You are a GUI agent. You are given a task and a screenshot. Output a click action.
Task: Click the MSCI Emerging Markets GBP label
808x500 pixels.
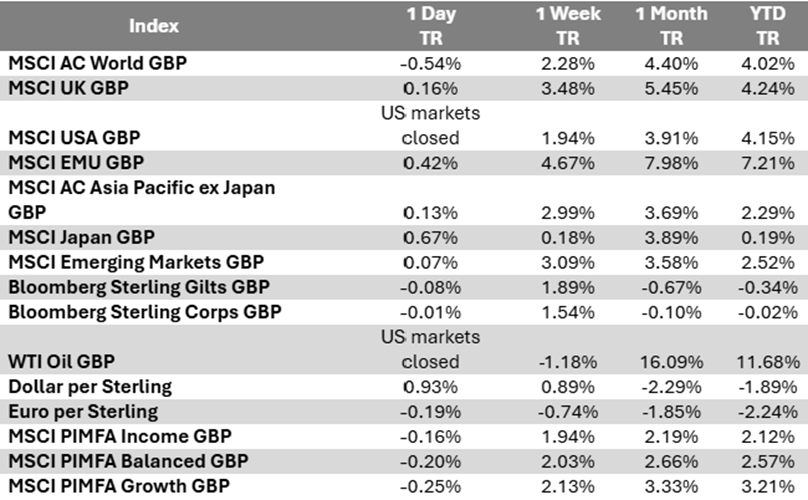click(x=135, y=262)
